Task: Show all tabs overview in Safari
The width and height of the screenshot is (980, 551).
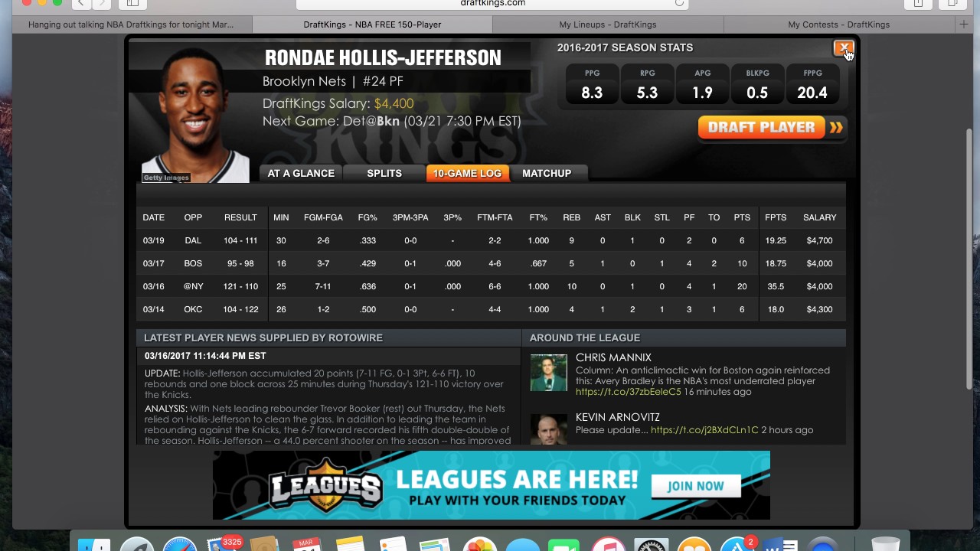Action: [x=953, y=3]
